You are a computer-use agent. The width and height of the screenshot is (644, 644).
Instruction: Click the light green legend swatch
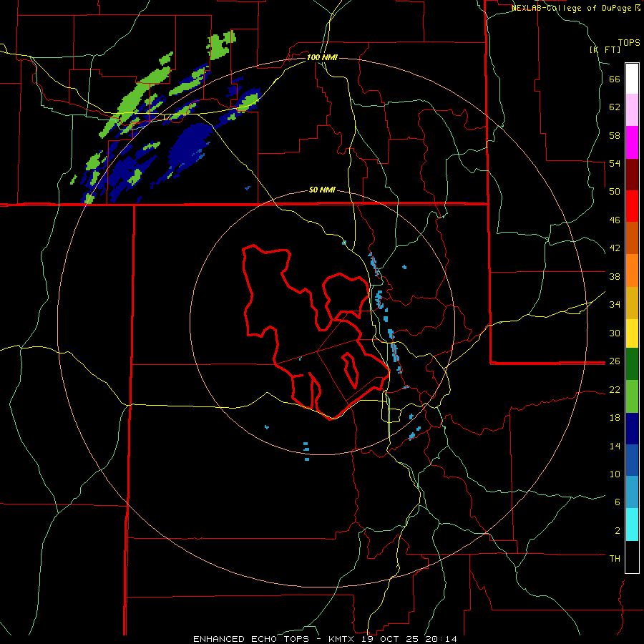(x=632, y=396)
